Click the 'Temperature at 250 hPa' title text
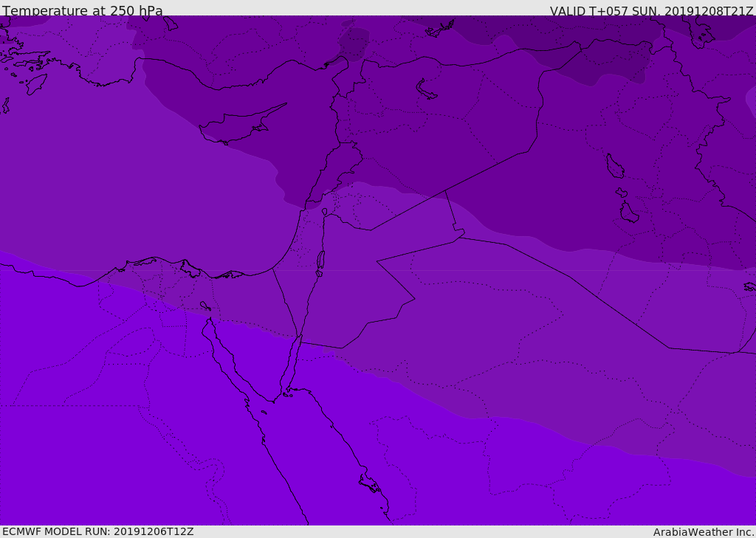 (x=83, y=10)
